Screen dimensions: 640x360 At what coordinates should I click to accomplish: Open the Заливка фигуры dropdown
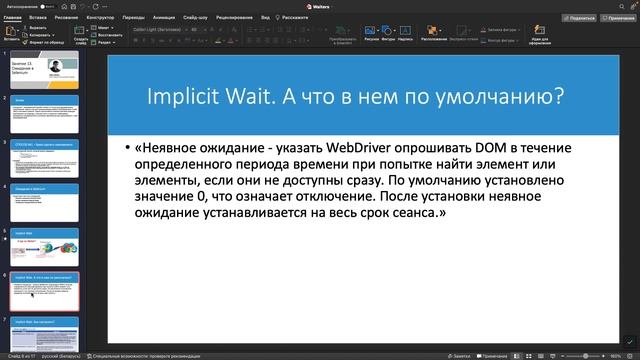coord(500,30)
